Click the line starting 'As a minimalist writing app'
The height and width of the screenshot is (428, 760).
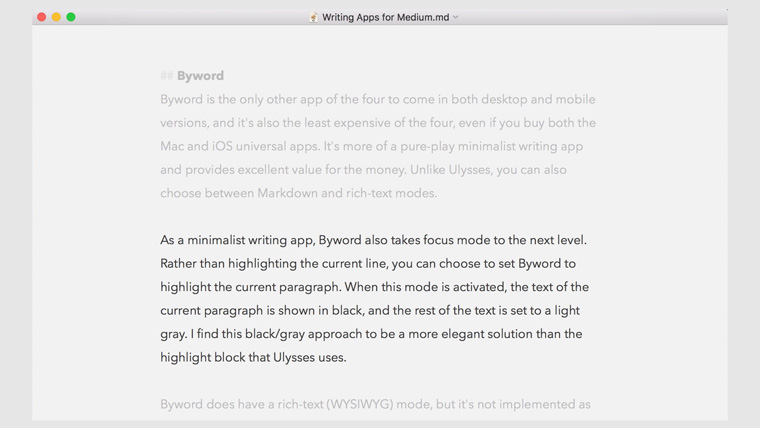pos(373,240)
